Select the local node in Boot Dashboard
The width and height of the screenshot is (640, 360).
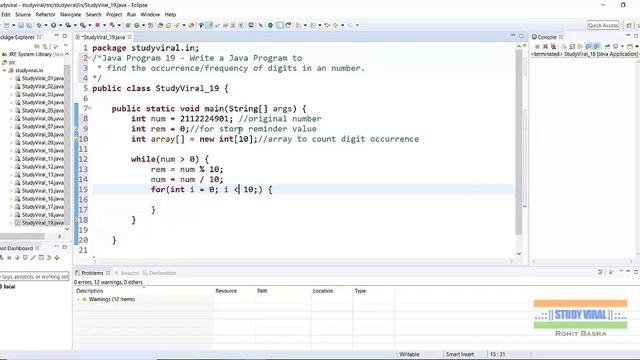(x=9, y=287)
